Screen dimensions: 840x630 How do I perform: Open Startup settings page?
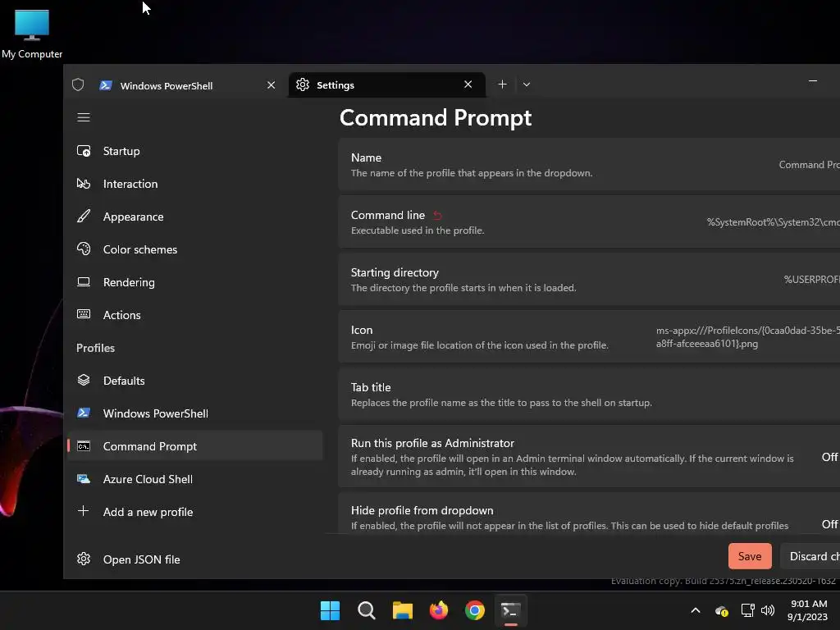coord(195,151)
